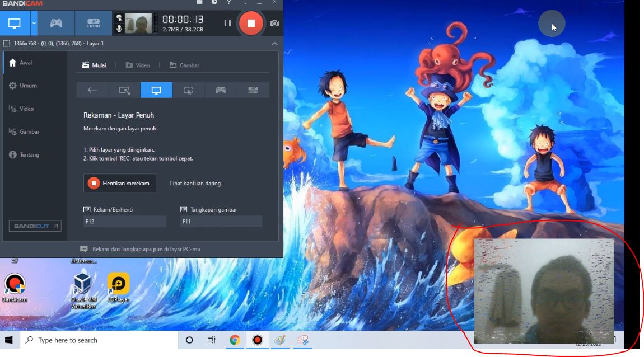Select the rectangle-on-screen recording mode
This screenshot has width=644, height=357.
[x=124, y=90]
